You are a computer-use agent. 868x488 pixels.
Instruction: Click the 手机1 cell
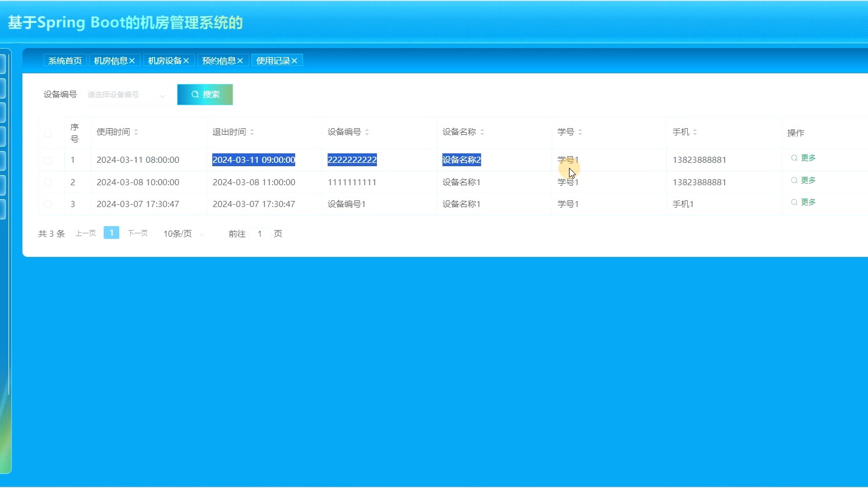pos(683,204)
